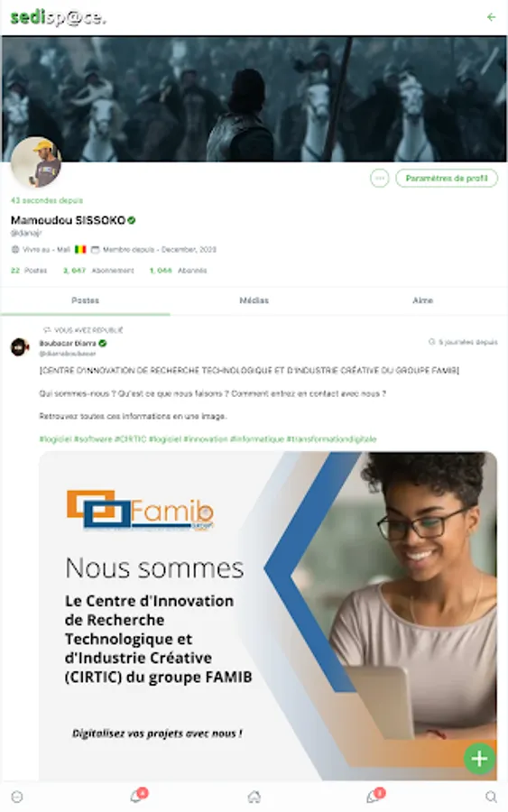Open the left notification bell with badge
This screenshot has width=508, height=812.
click(x=138, y=796)
